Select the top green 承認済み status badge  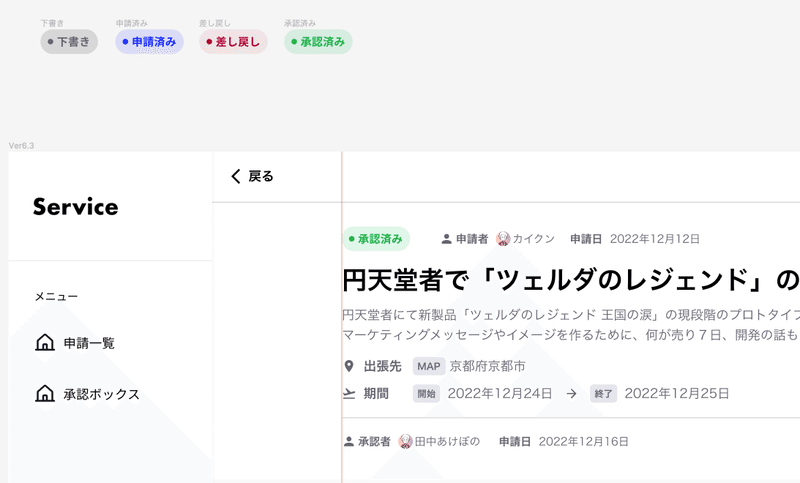coord(318,42)
